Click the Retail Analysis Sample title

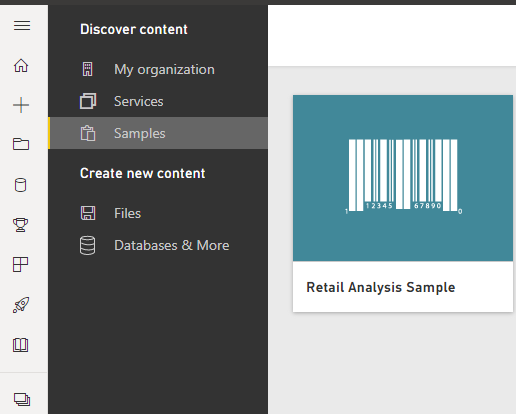[x=381, y=287]
